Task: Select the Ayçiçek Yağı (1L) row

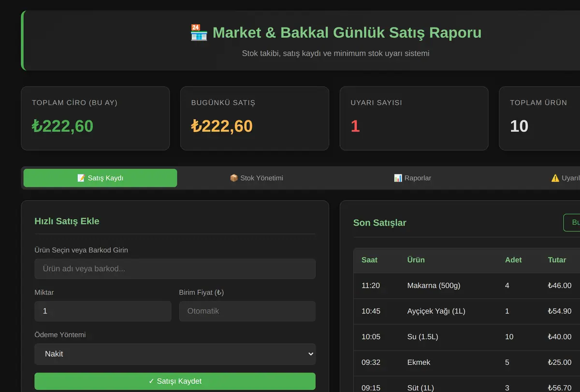Action: tap(467, 311)
